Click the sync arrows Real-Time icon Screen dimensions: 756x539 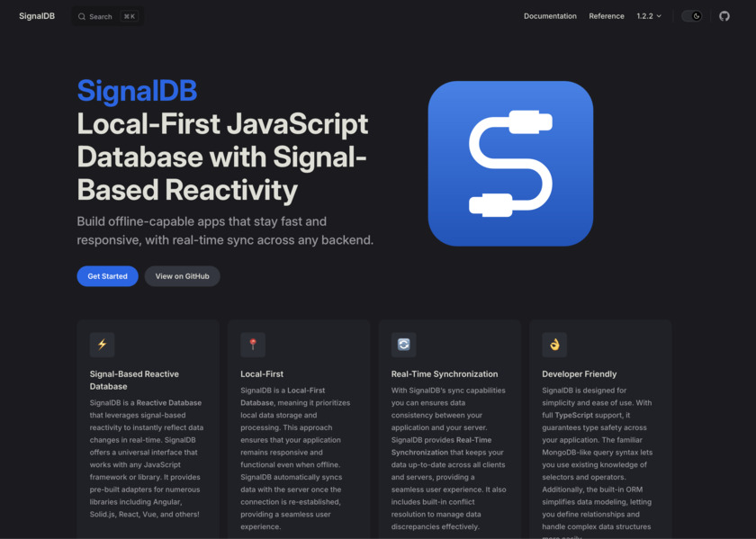(x=403, y=345)
